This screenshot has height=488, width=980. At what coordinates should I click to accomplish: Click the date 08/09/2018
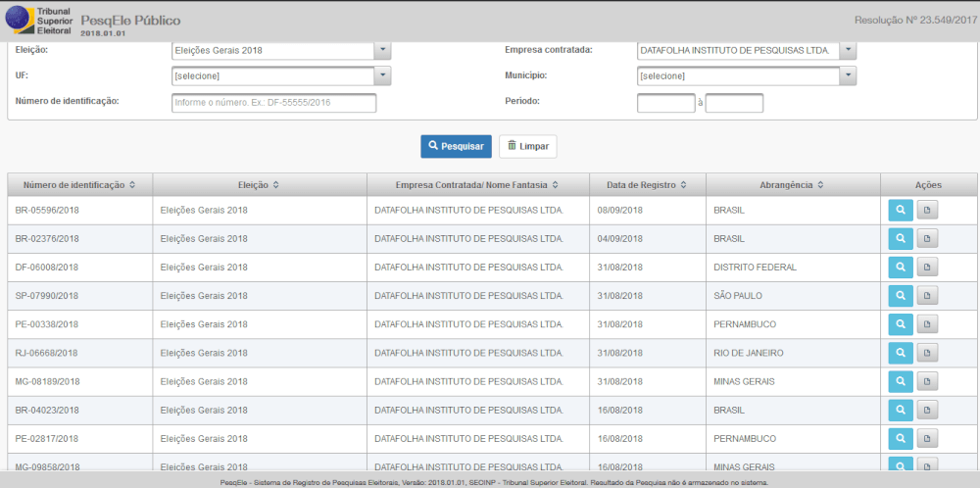click(x=620, y=211)
